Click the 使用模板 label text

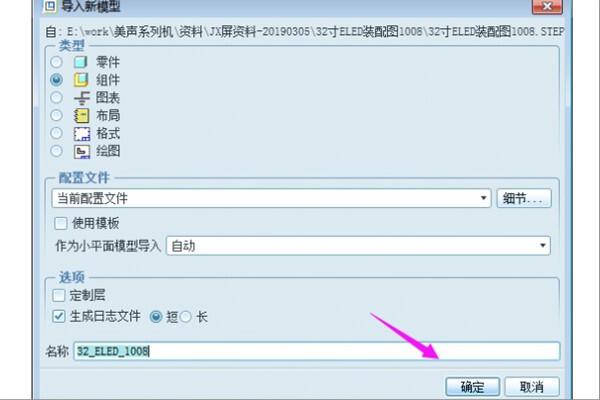(96, 223)
